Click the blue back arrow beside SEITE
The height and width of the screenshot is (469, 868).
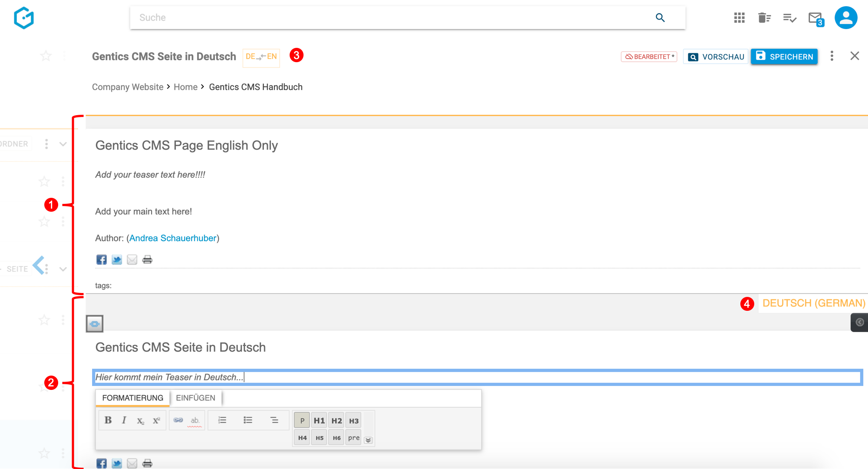pos(39,265)
